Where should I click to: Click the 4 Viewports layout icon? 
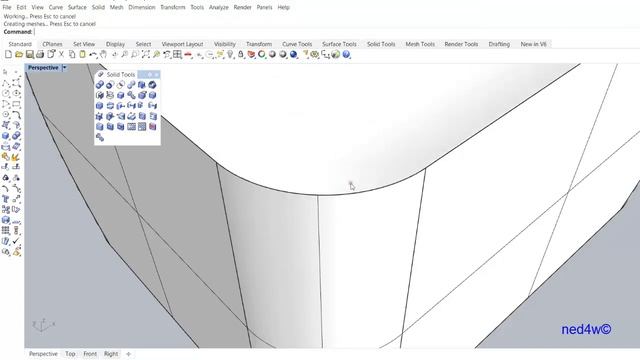177,54
